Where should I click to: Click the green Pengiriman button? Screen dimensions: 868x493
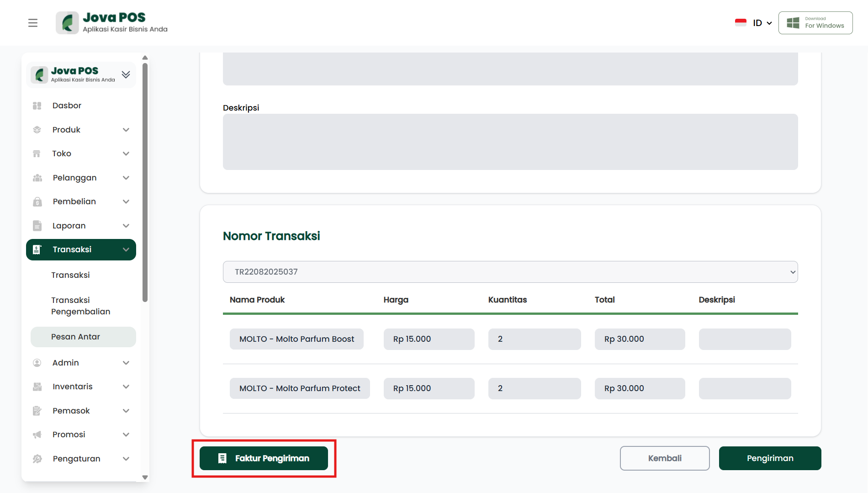pos(770,458)
